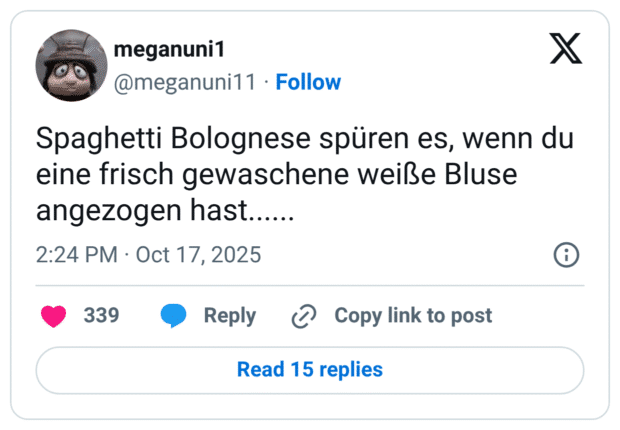Viewport: 620px width, 430px height.
Task: Open the meganuni1 profile avatar
Action: click(71, 66)
